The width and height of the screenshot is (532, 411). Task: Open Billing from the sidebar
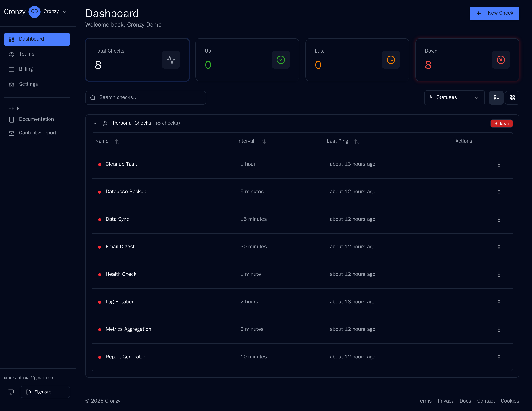(x=26, y=69)
